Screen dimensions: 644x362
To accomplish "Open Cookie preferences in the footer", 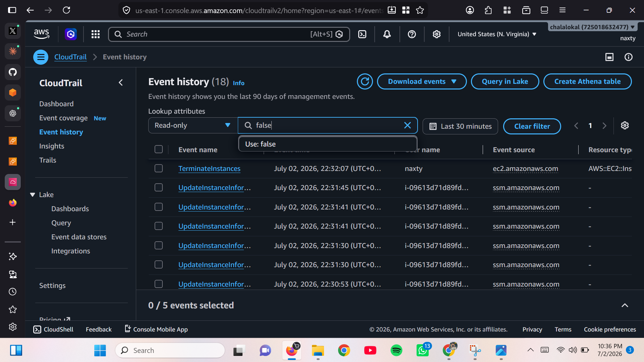I will point(610,329).
